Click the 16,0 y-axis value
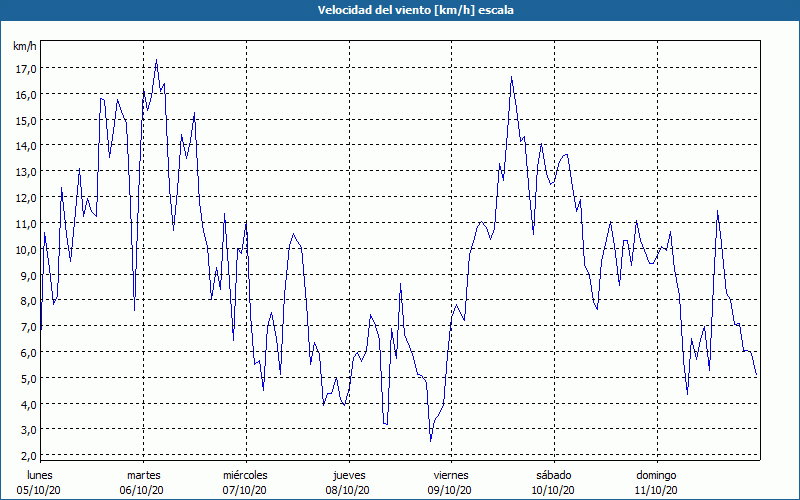This screenshot has width=800, height=500. coord(26,95)
